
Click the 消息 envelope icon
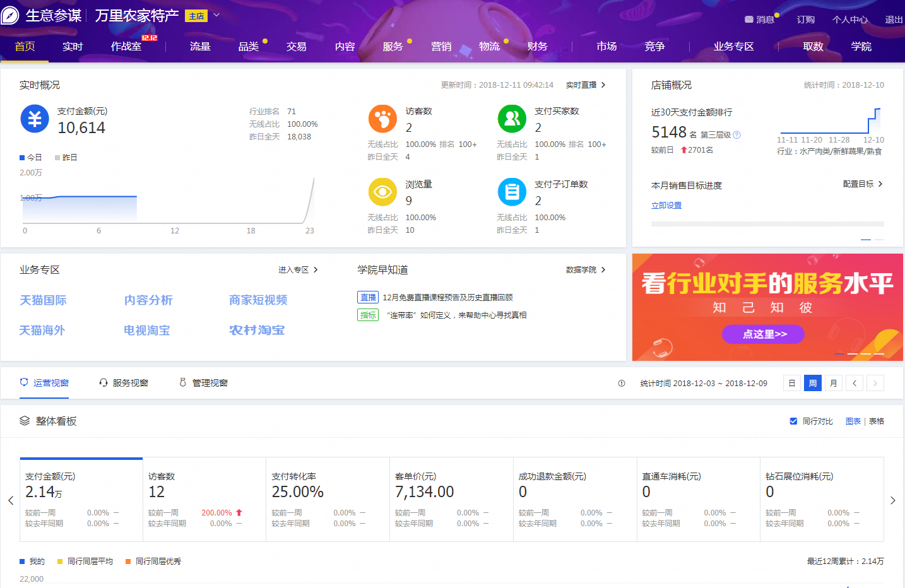(x=749, y=20)
